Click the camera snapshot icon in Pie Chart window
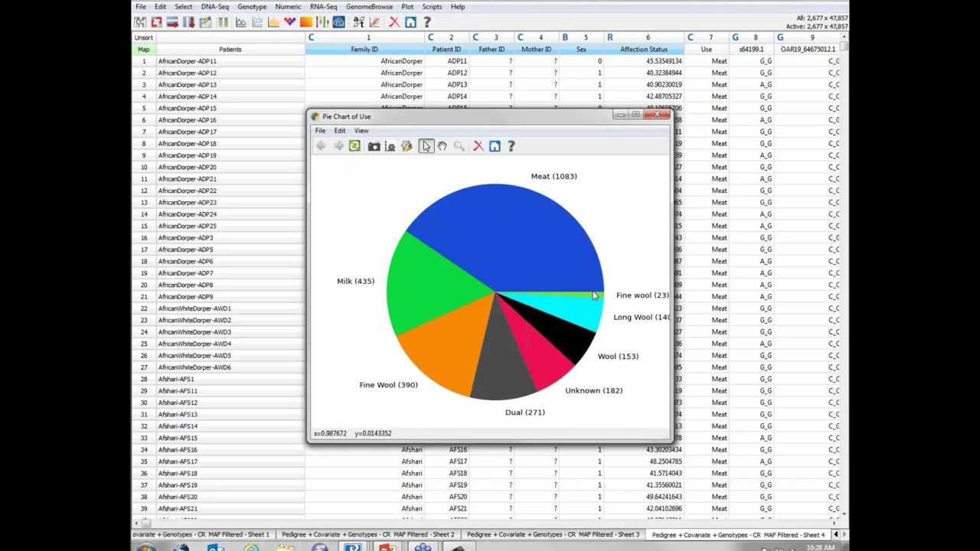This screenshot has height=551, width=980. (374, 146)
